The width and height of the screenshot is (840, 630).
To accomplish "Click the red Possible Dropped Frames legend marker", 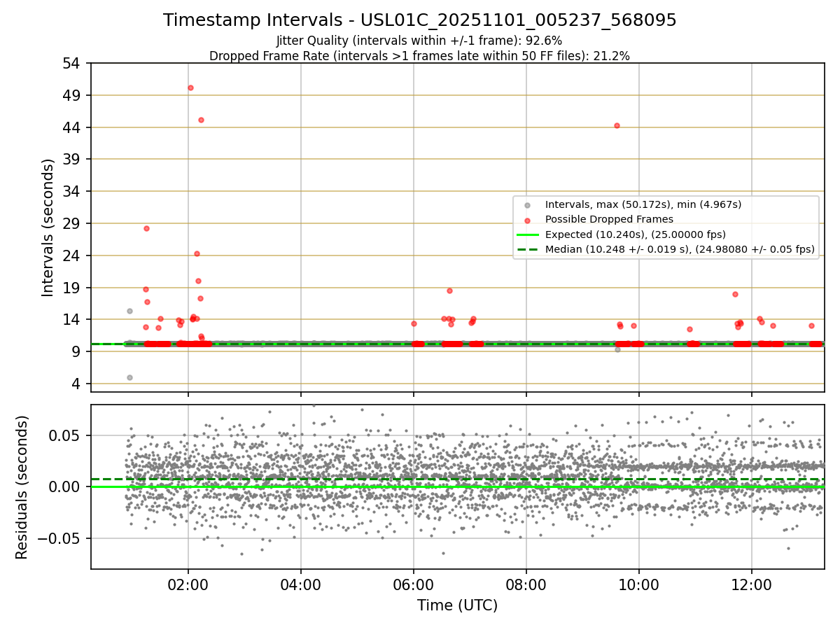I will click(x=528, y=220).
